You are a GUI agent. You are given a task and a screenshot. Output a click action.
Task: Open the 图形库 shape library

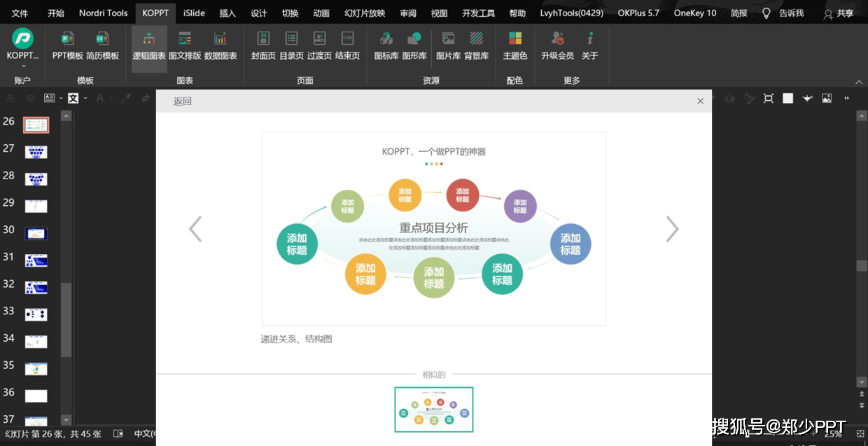[414, 46]
